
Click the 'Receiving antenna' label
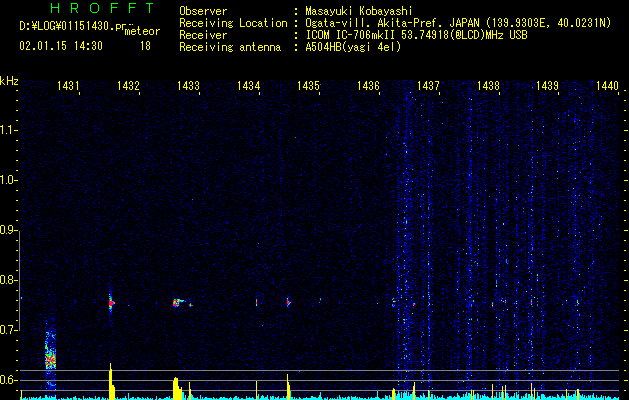tap(230, 47)
